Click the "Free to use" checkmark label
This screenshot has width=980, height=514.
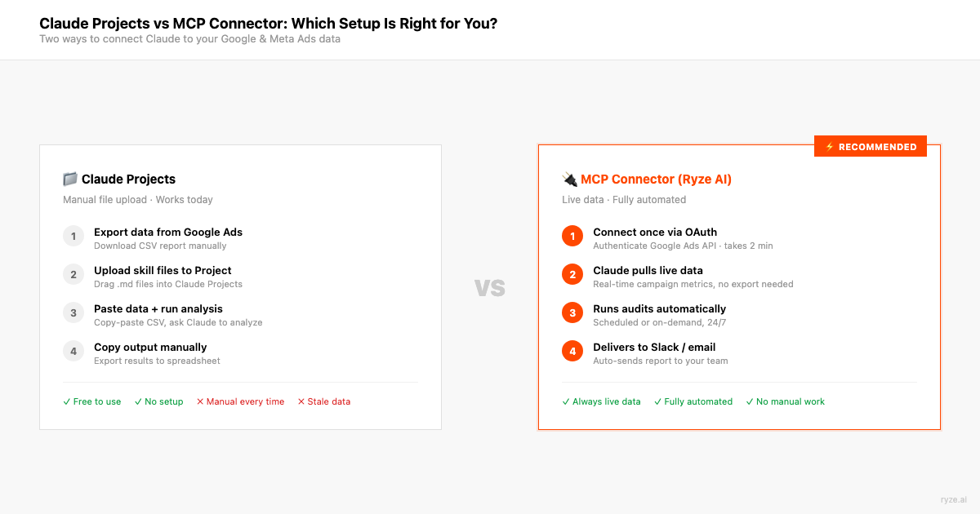92,401
